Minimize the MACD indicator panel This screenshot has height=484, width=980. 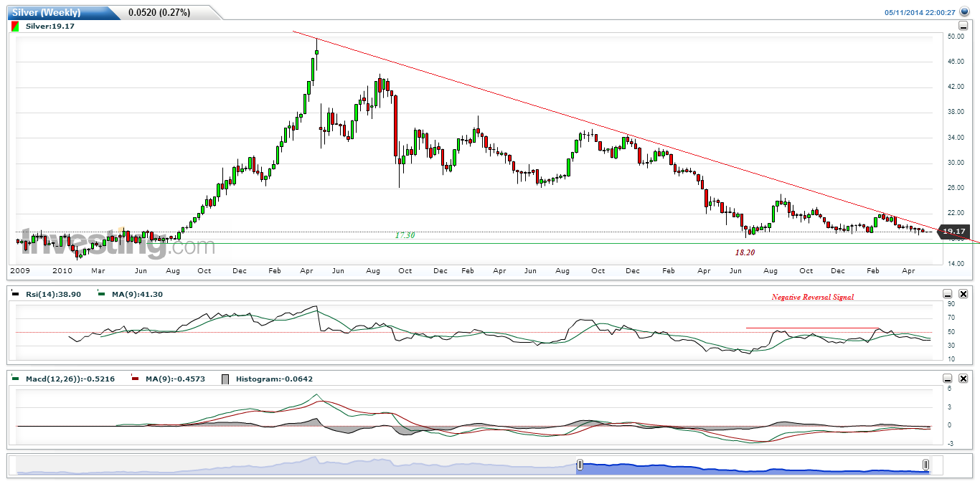coord(948,378)
